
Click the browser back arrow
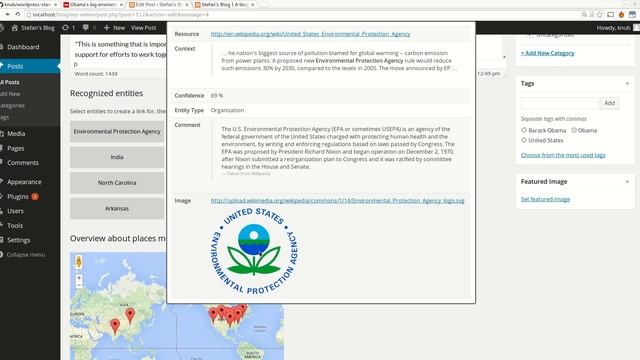point(7,14)
